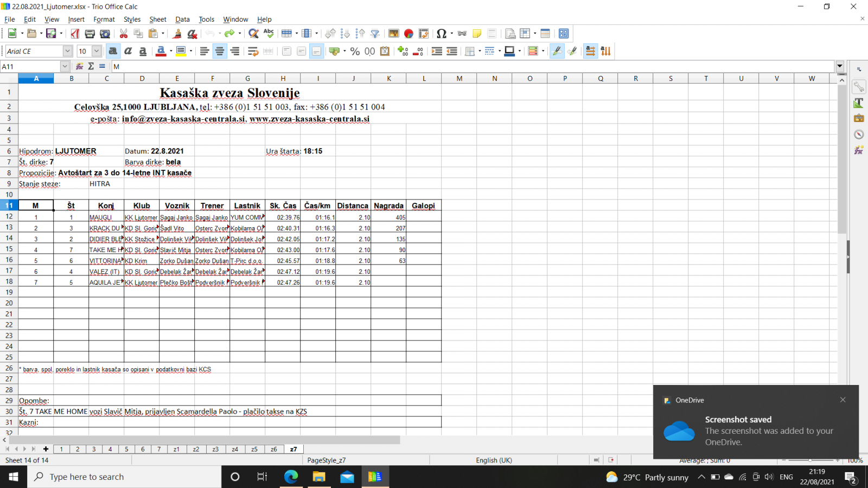Toggle wrap text option
The width and height of the screenshot is (868, 488).
click(x=253, y=52)
